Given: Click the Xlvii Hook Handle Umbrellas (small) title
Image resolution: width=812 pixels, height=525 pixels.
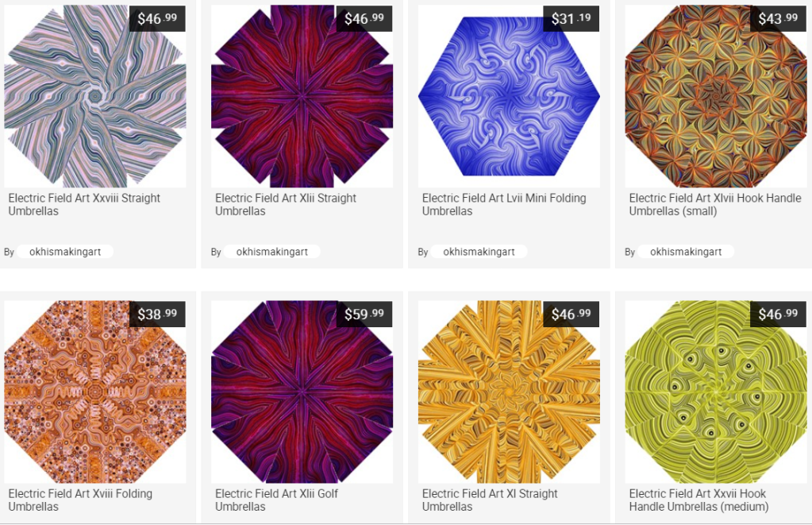Looking at the screenshot, I should click(x=715, y=205).
